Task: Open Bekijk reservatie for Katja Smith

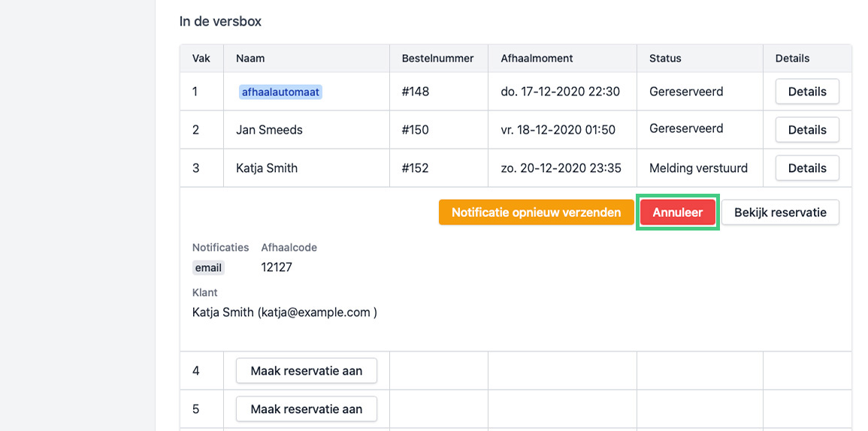Action: [x=780, y=212]
